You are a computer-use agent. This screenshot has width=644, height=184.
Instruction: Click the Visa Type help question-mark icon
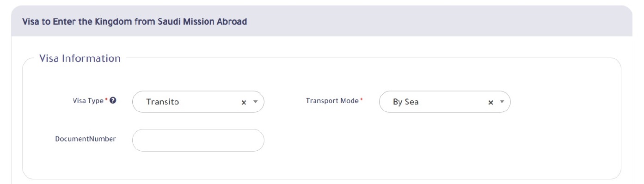113,100
